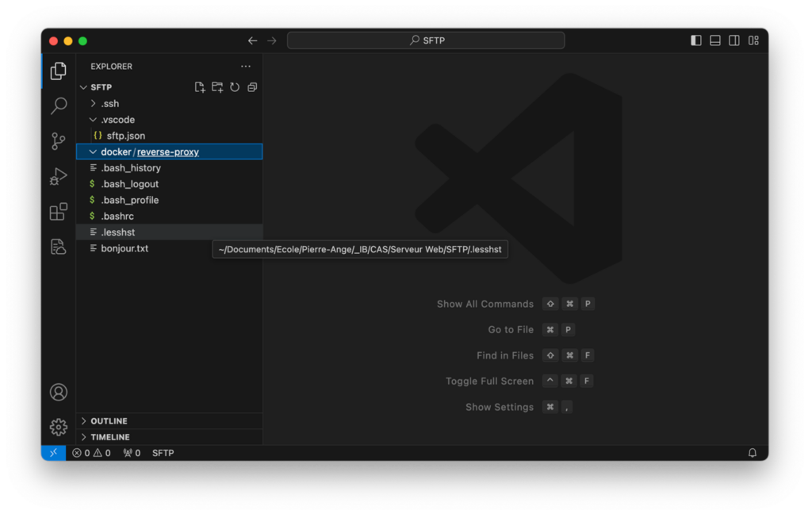Close the window with the red button
This screenshot has height=518, width=812.
[53, 41]
